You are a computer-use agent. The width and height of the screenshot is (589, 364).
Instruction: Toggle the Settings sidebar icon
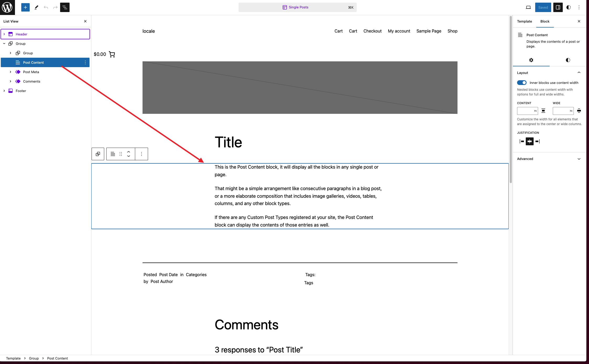point(558,7)
